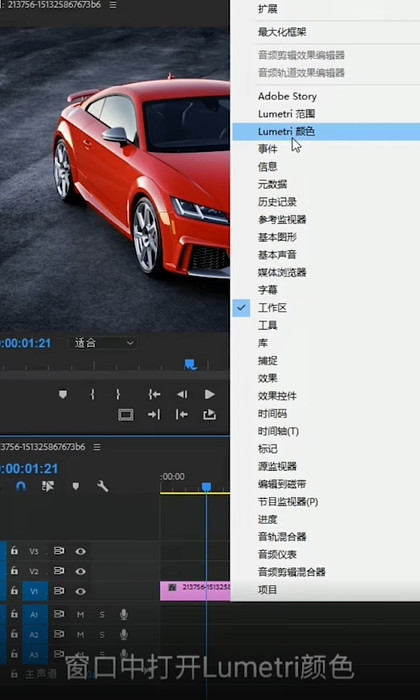Open timeline display settings wrench

[x=103, y=486]
